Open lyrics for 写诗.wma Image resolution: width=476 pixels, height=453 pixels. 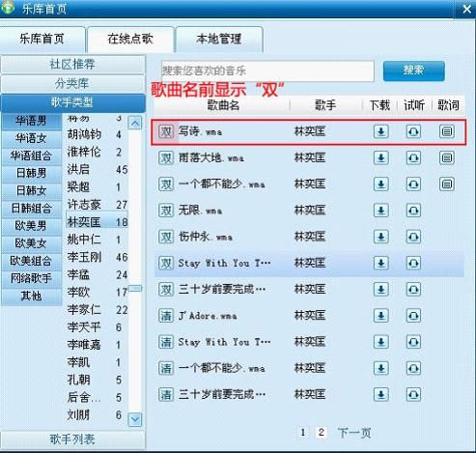447,131
